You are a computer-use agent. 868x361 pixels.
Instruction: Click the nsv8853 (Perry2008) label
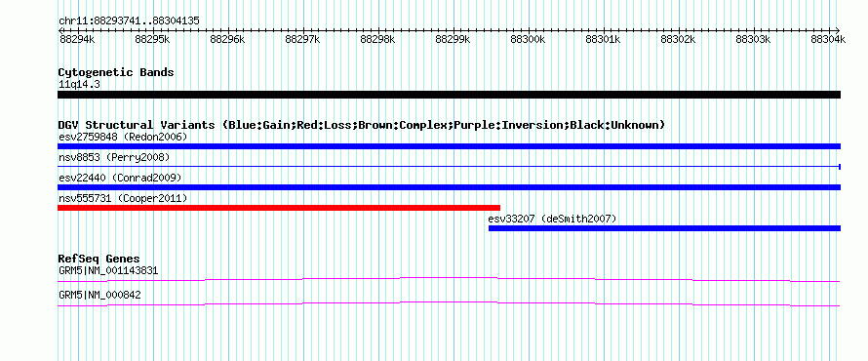[x=114, y=157]
